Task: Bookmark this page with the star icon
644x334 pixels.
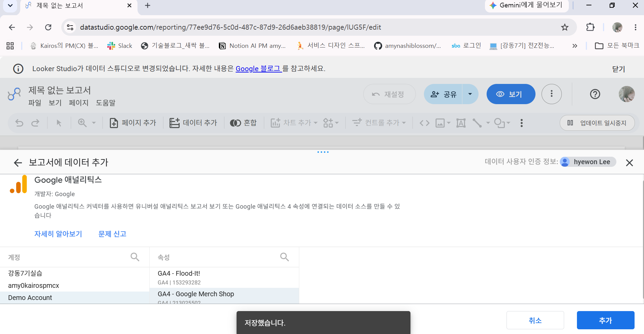Action: [565, 27]
